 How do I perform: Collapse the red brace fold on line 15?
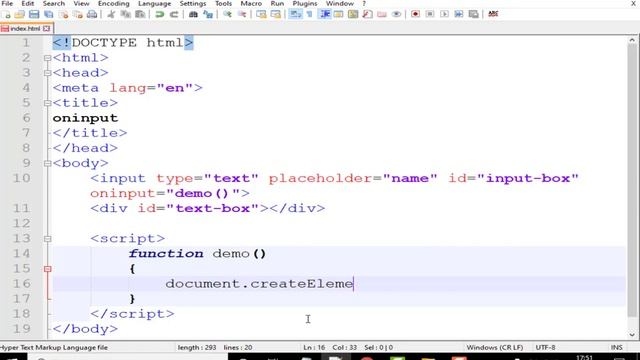coord(47,269)
